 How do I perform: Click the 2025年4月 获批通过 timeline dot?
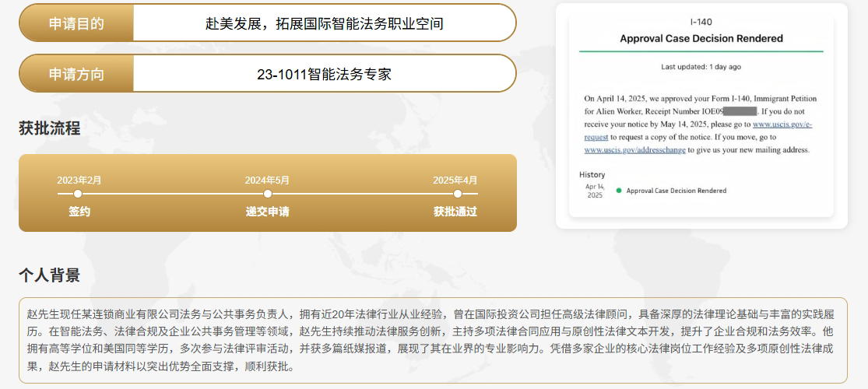pyautogui.click(x=458, y=194)
